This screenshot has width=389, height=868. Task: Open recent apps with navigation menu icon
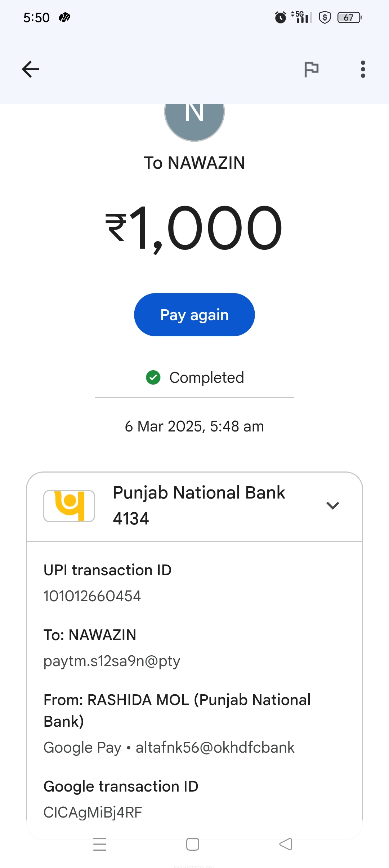pyautogui.click(x=100, y=844)
